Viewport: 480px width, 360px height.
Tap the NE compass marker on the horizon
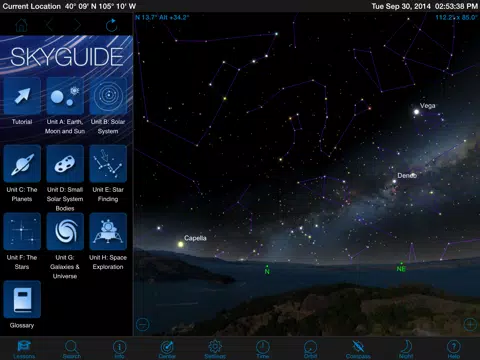click(x=401, y=268)
